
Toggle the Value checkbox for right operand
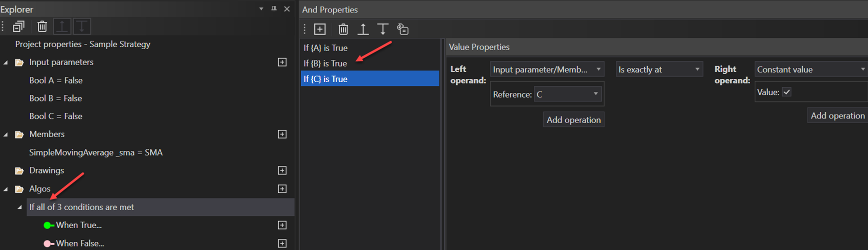click(787, 92)
